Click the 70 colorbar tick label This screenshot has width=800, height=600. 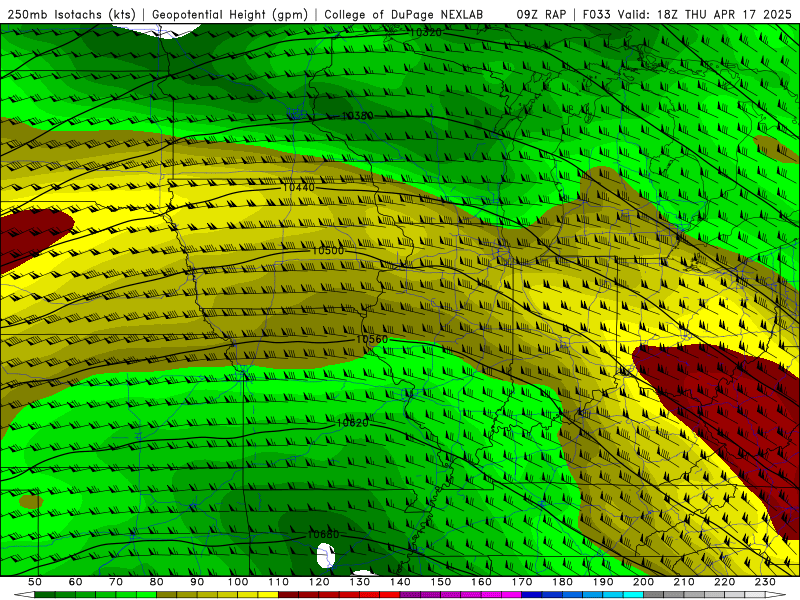[x=116, y=582]
